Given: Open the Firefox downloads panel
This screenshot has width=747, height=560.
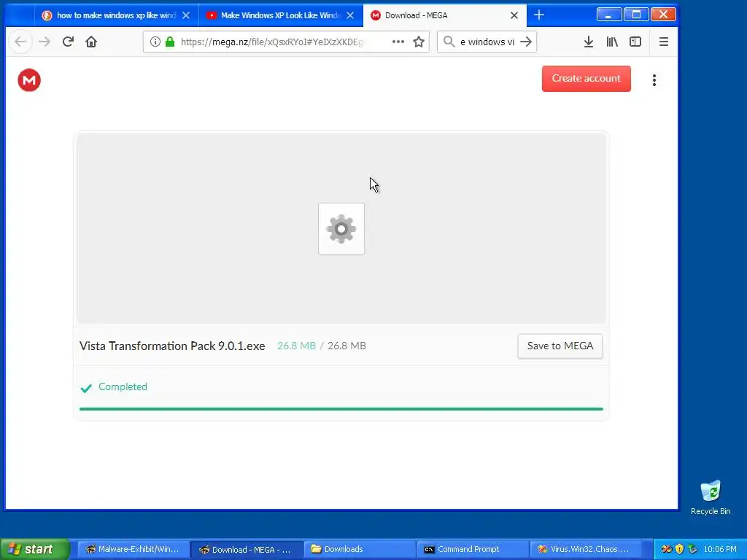Looking at the screenshot, I should pos(589,42).
